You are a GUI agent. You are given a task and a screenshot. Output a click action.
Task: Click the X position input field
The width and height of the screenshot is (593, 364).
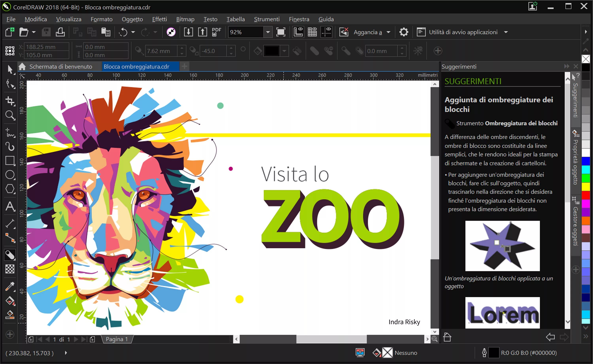[46, 47]
